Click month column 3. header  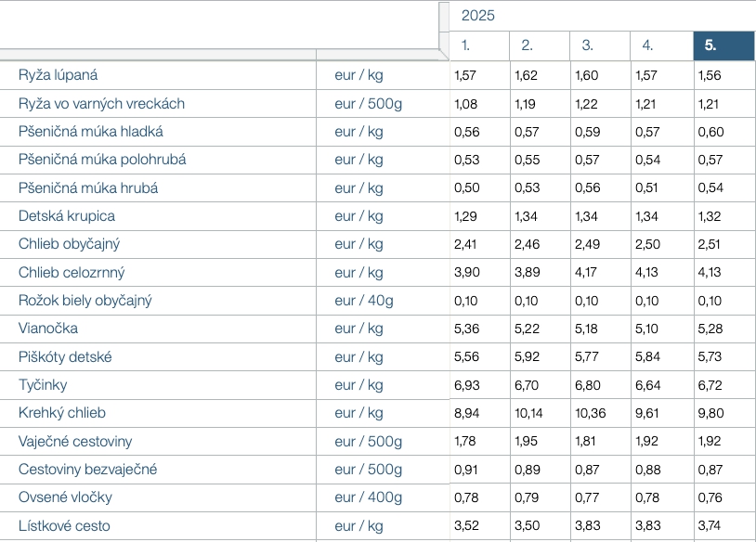(x=599, y=45)
